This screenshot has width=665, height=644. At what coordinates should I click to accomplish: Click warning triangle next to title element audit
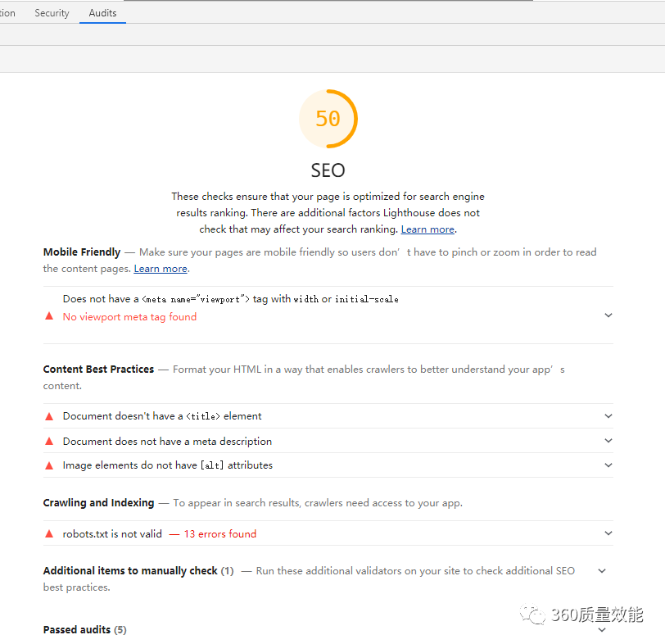pyautogui.click(x=49, y=416)
